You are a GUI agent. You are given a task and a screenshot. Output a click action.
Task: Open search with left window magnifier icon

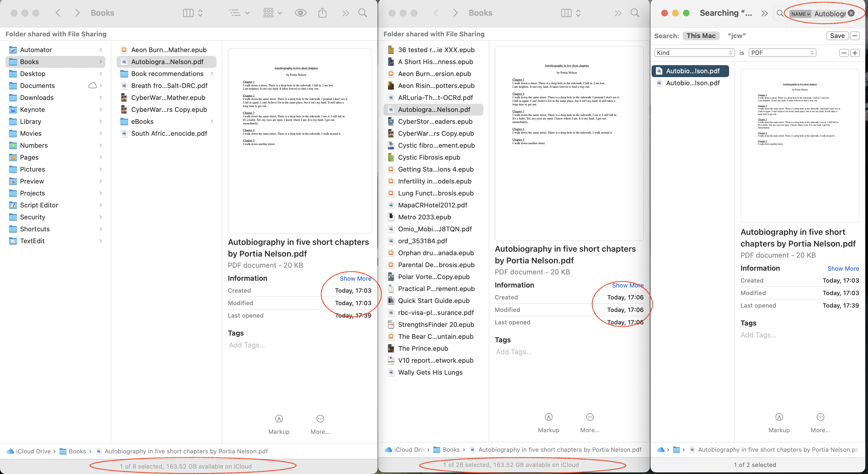pos(363,13)
